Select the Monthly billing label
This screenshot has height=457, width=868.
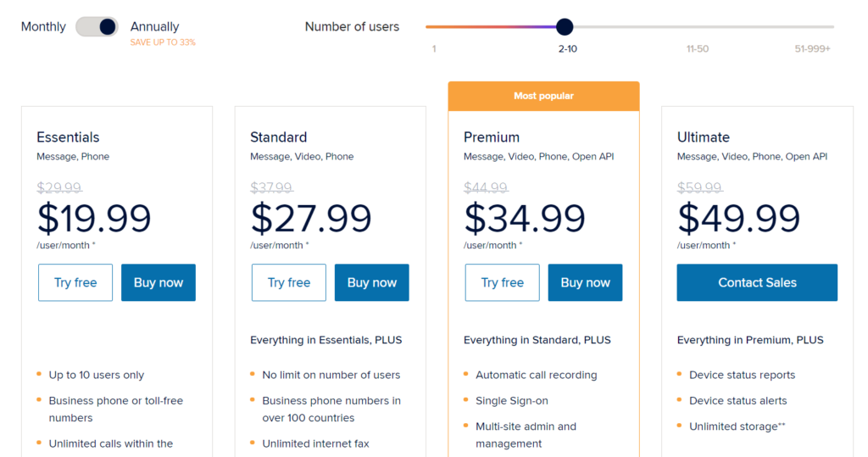click(x=43, y=26)
